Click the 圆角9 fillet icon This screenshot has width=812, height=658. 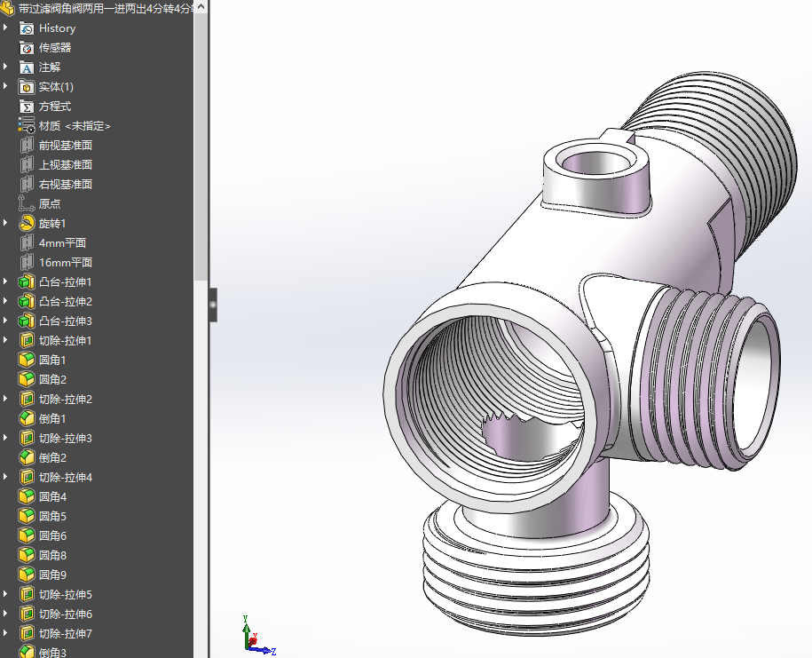pyautogui.click(x=27, y=575)
